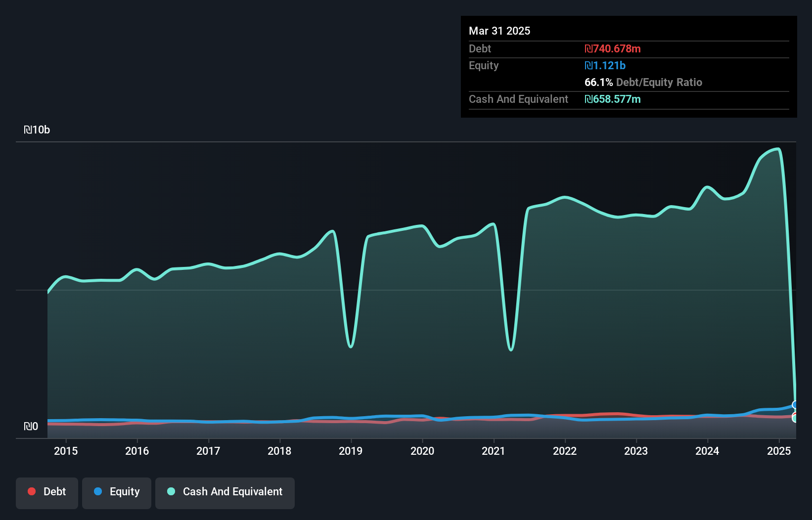Image resolution: width=812 pixels, height=520 pixels.
Task: Click the 2017 x-axis label
Action: pyautogui.click(x=208, y=451)
